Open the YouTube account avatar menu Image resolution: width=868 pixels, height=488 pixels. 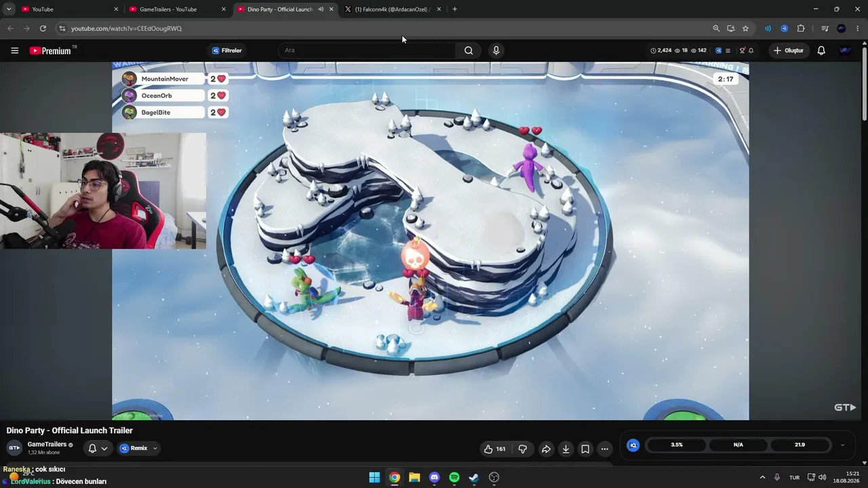click(x=845, y=50)
